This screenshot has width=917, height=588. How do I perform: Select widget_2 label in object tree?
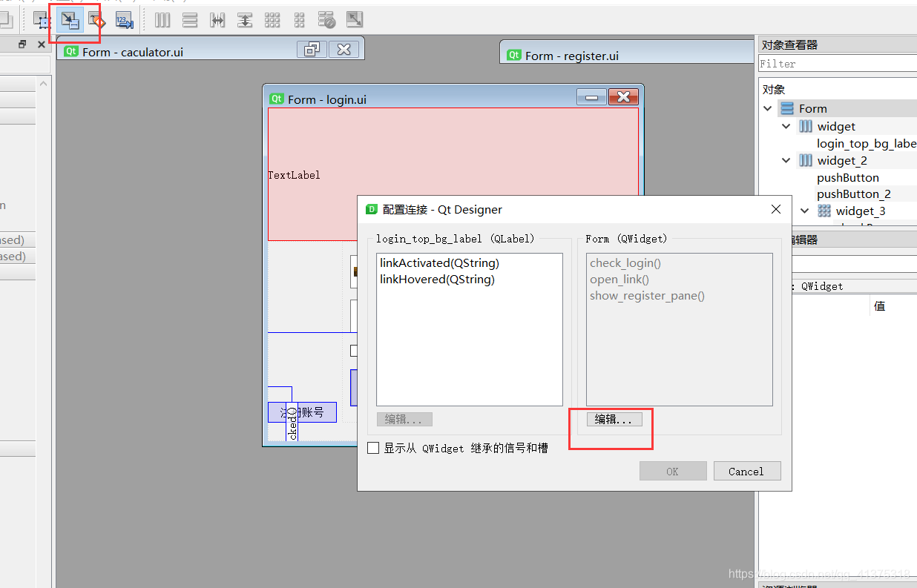pyautogui.click(x=842, y=160)
